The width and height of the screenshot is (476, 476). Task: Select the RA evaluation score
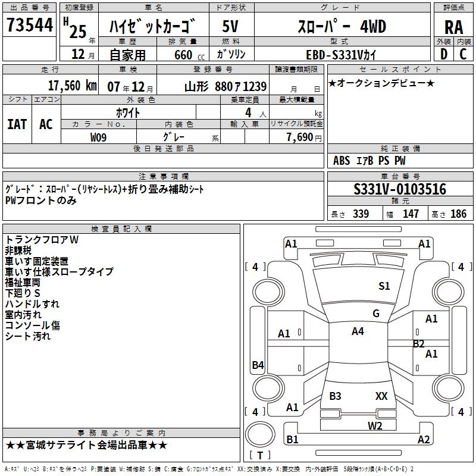coord(453,27)
